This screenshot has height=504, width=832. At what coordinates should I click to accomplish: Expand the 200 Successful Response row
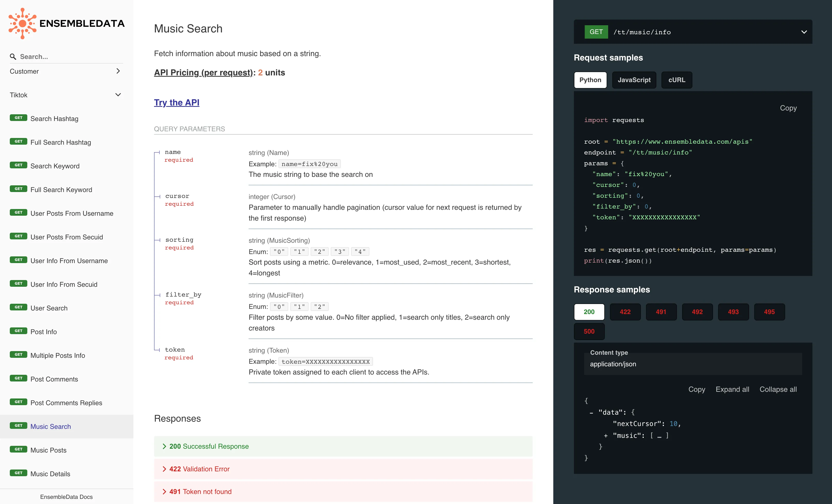tap(343, 446)
